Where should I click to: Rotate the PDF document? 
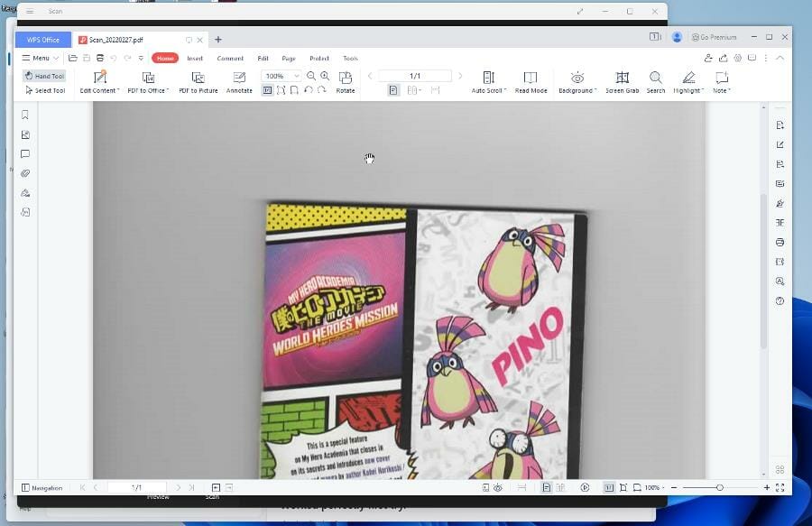(346, 82)
